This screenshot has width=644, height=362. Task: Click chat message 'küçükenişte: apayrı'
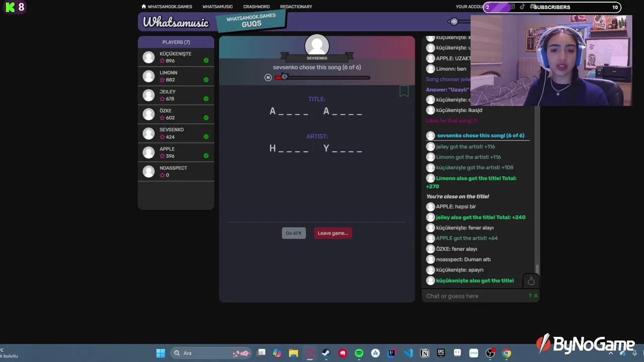[x=460, y=270]
